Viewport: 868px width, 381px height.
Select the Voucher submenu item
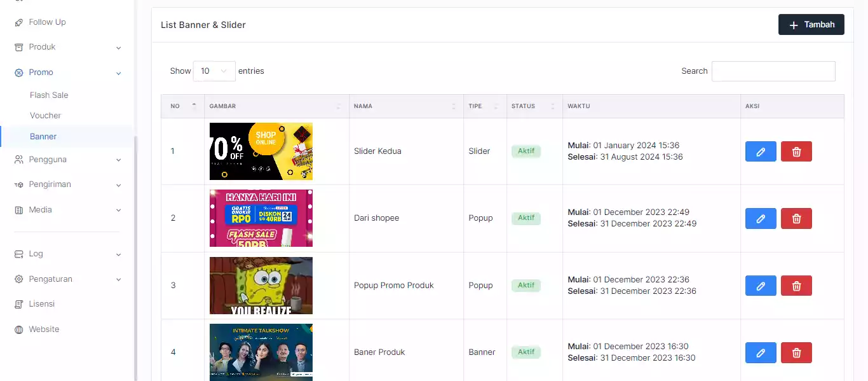point(45,116)
